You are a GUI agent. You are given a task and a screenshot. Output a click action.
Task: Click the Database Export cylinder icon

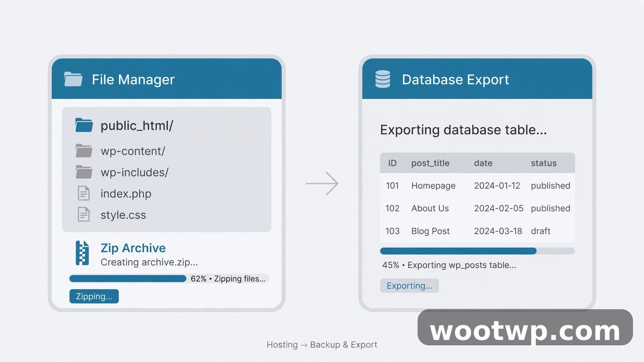pyautogui.click(x=383, y=79)
